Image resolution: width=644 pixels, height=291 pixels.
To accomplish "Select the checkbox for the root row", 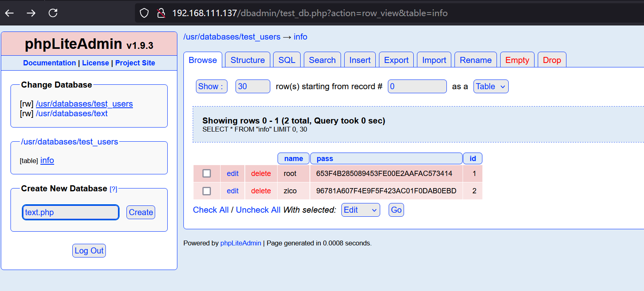I will pos(207,174).
